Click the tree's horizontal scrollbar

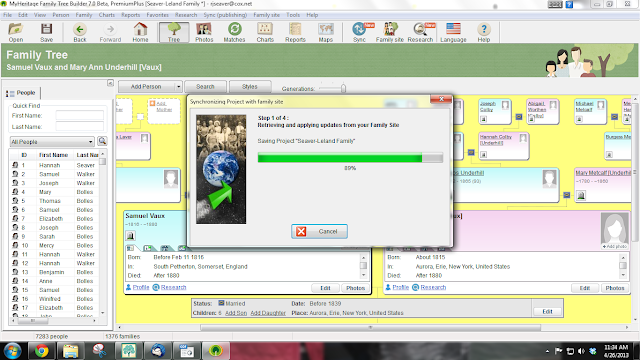370,327
